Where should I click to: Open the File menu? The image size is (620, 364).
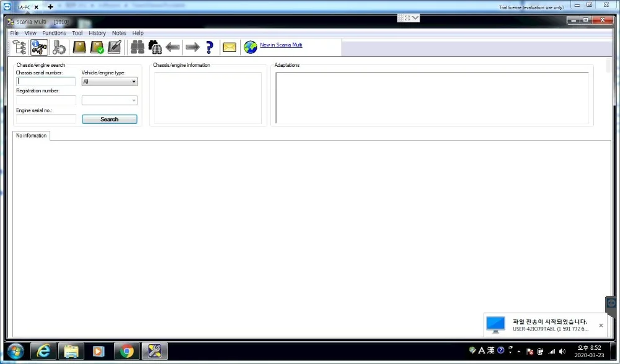(x=14, y=33)
